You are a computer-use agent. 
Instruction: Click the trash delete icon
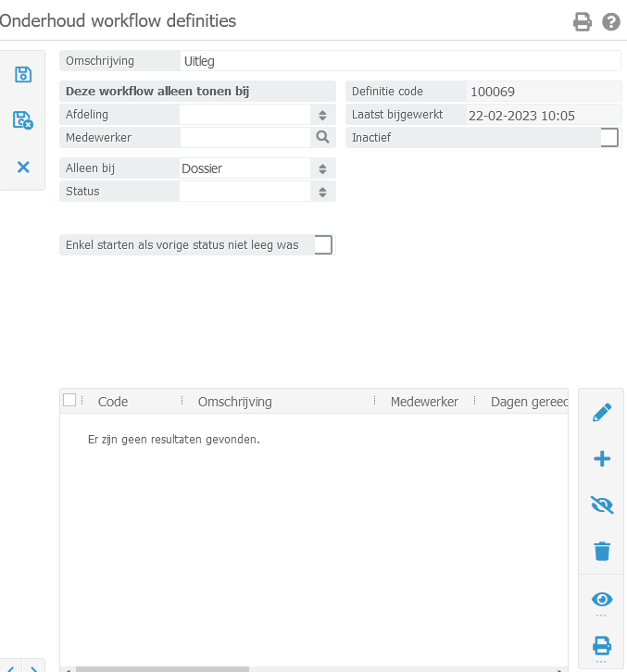(602, 552)
